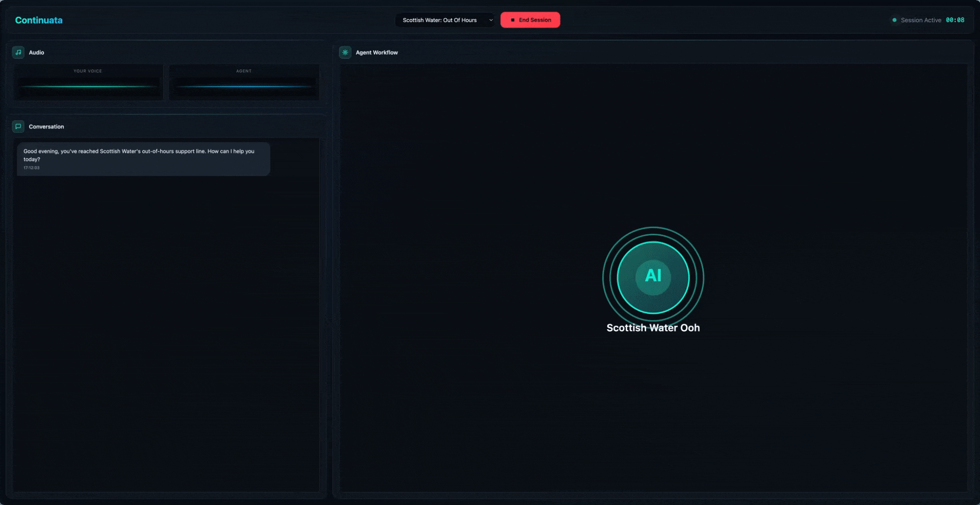Click the Conversation panel speech bubble icon
Image resolution: width=980 pixels, height=505 pixels.
pos(18,126)
